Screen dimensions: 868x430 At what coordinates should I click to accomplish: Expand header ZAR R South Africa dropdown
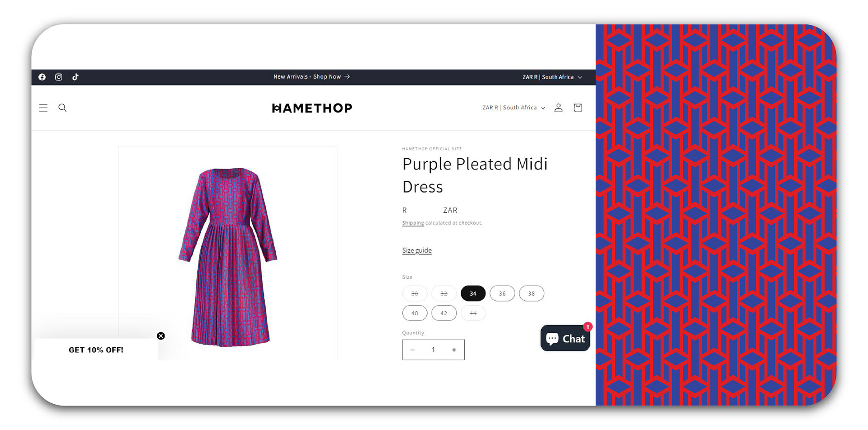pyautogui.click(x=514, y=108)
